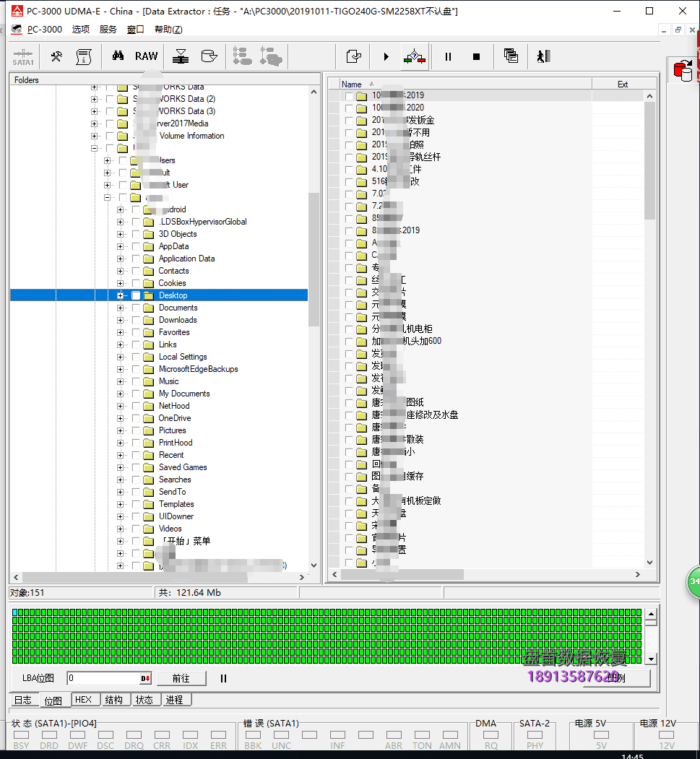Viewport: 700px width, 759px height.
Task: Start the process with play button
Action: tap(386, 56)
